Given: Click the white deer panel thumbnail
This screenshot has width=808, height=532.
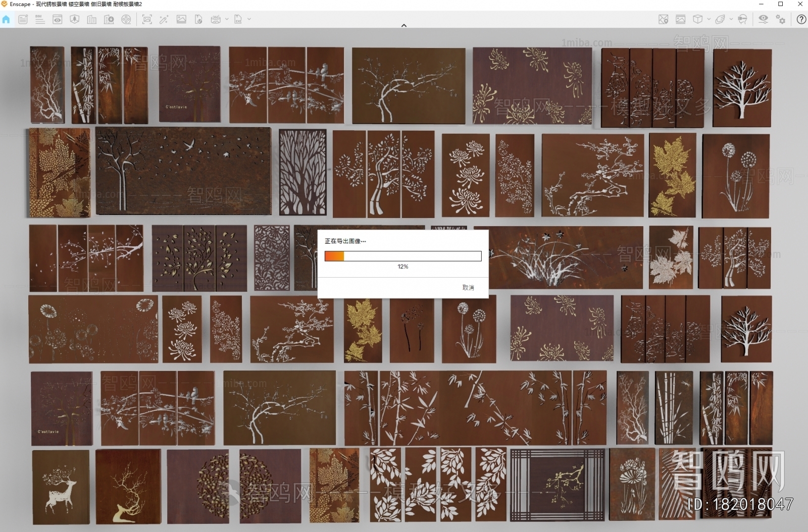Looking at the screenshot, I should point(61,487).
